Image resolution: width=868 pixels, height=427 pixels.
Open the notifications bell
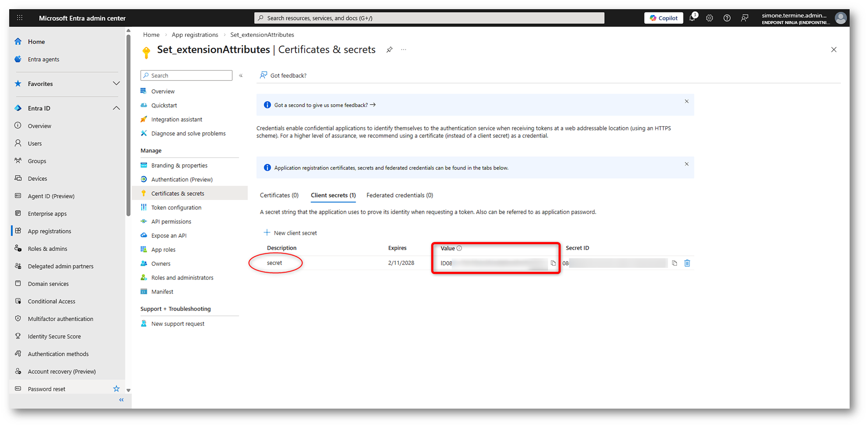tap(692, 18)
